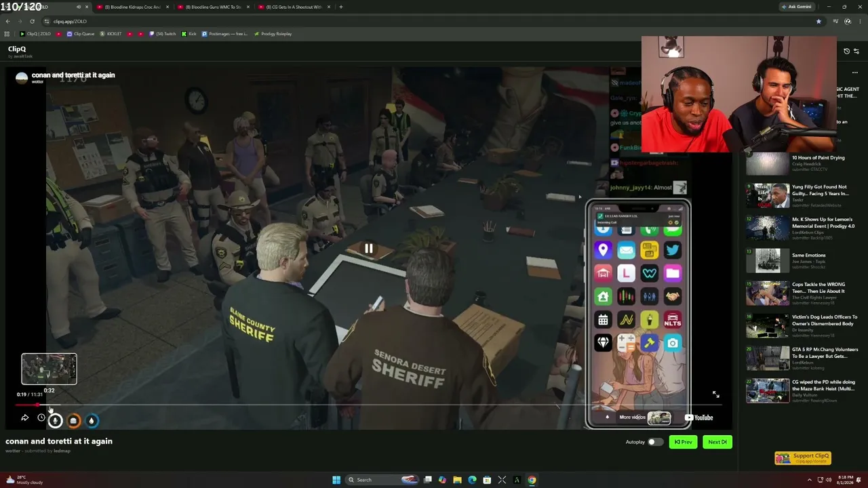Open the Kick bookmark
The width and height of the screenshot is (868, 488).
[189, 34]
